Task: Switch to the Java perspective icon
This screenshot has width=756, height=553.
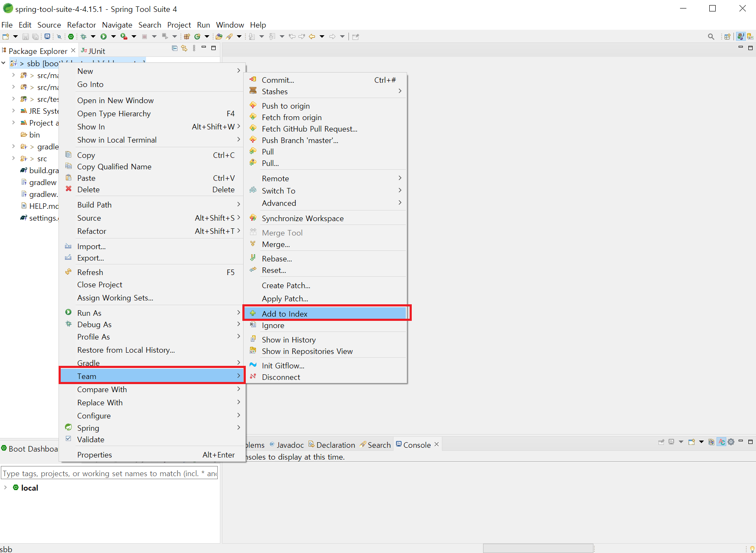Action: [x=741, y=36]
